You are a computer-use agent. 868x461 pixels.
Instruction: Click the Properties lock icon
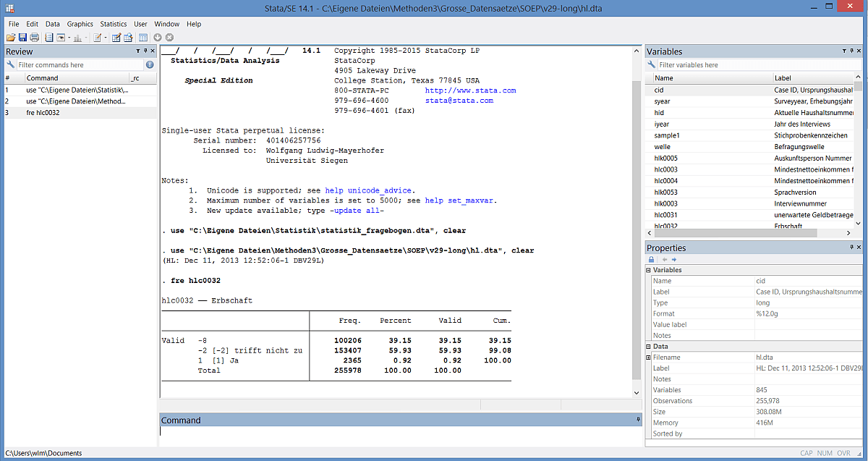651,259
